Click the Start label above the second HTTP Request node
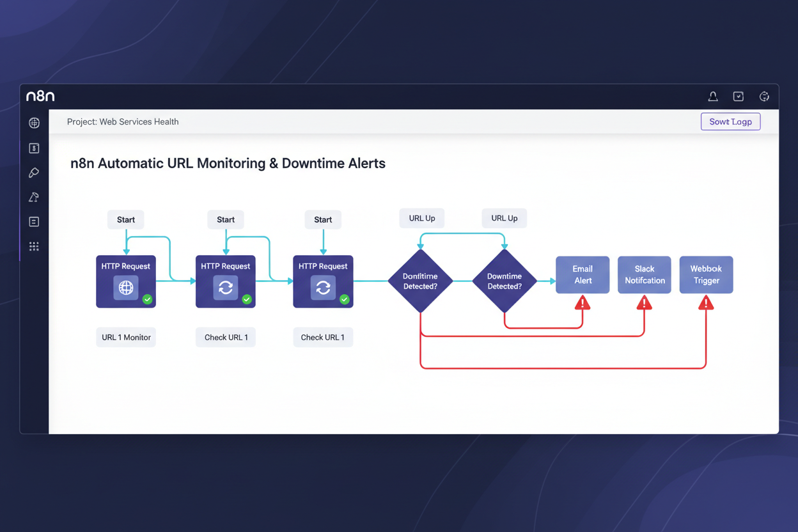798x532 pixels. [226, 219]
